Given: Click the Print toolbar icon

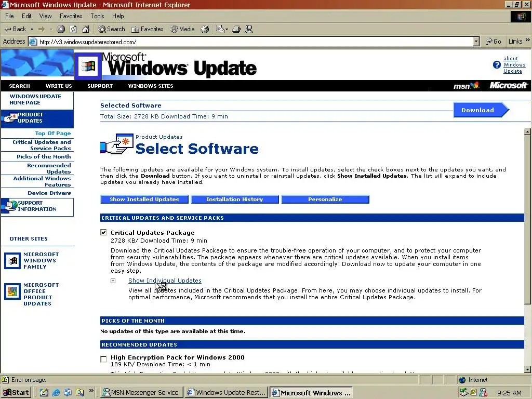Looking at the screenshot, I should (236, 29).
